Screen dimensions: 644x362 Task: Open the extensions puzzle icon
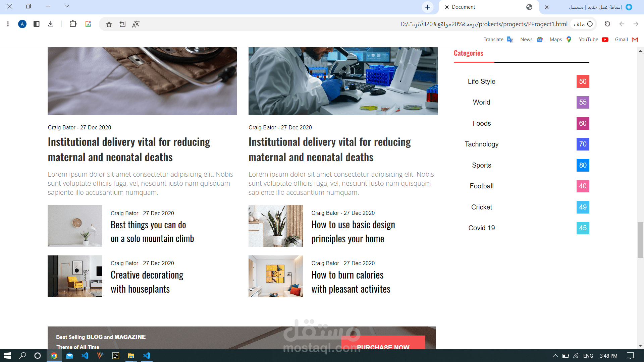coord(73,24)
